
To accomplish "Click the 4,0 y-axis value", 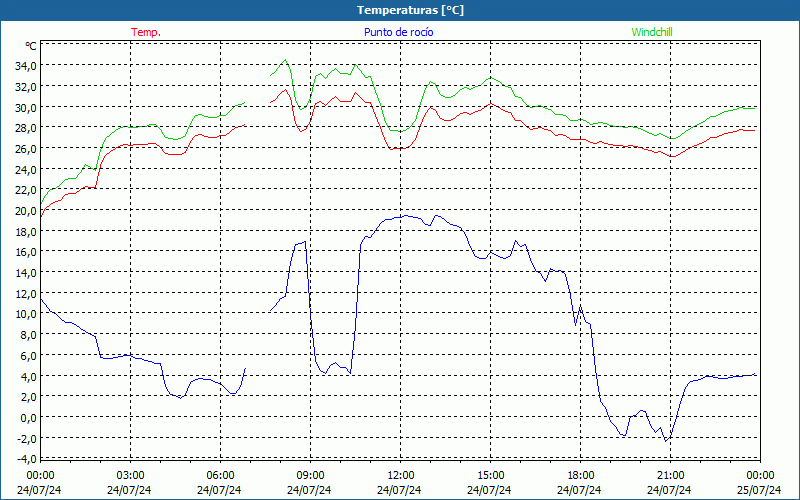I will [28, 377].
